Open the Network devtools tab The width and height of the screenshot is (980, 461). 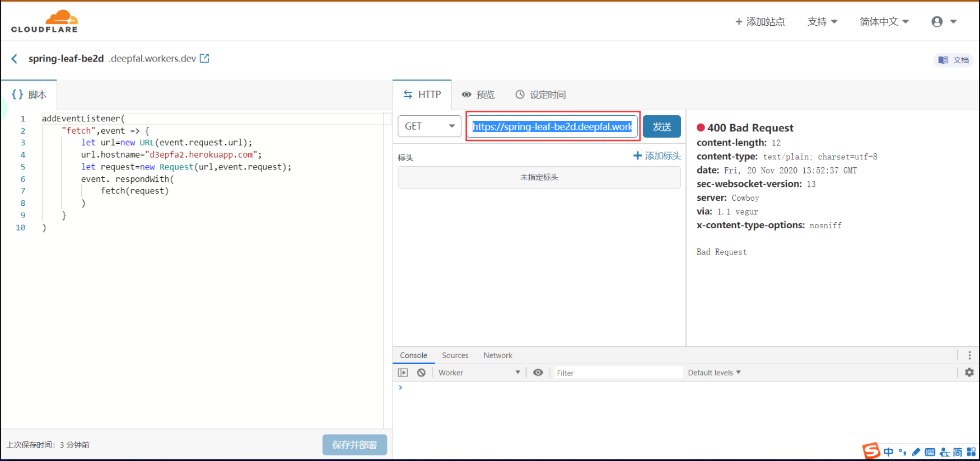pos(498,355)
